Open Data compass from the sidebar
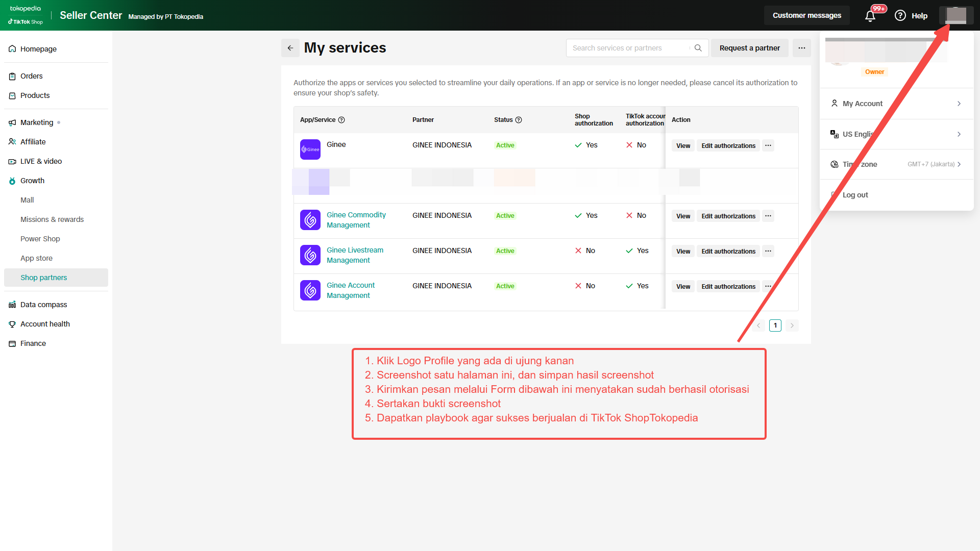 click(x=44, y=305)
